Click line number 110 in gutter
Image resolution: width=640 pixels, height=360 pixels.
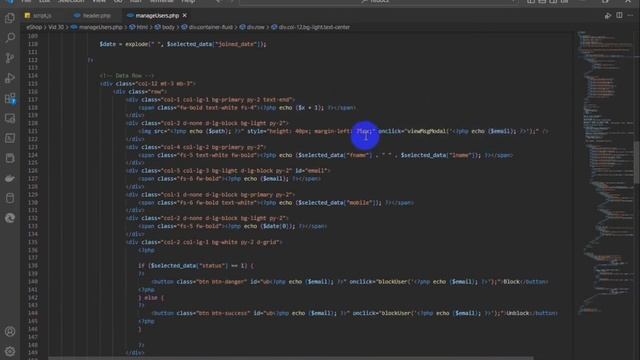33,44
